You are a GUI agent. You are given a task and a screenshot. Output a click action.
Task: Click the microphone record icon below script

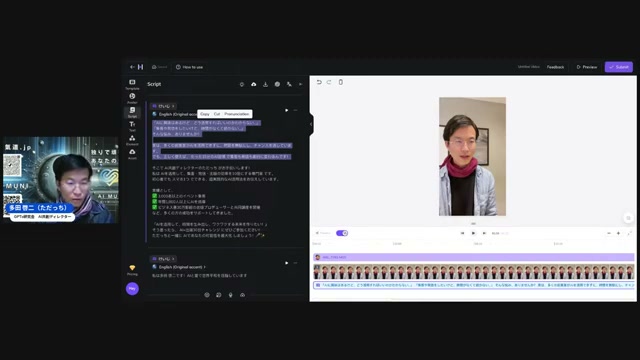coord(231,295)
